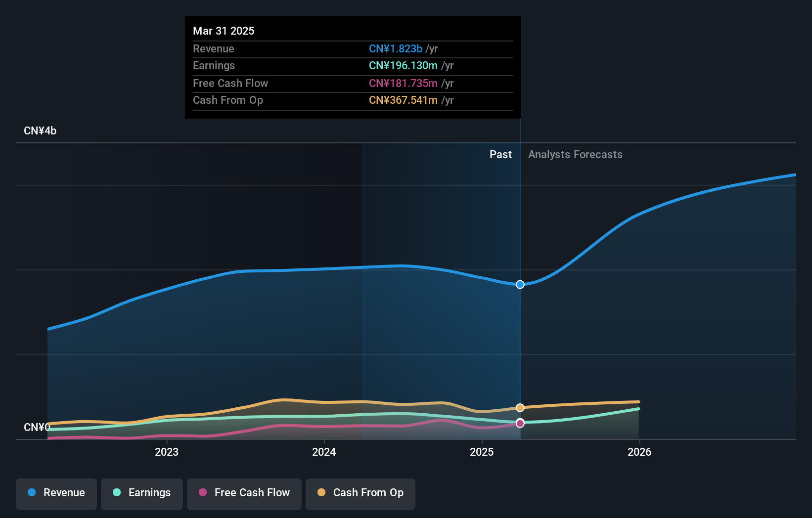Click the 2026 x-axis label
The height and width of the screenshot is (518, 812).
pyautogui.click(x=639, y=452)
